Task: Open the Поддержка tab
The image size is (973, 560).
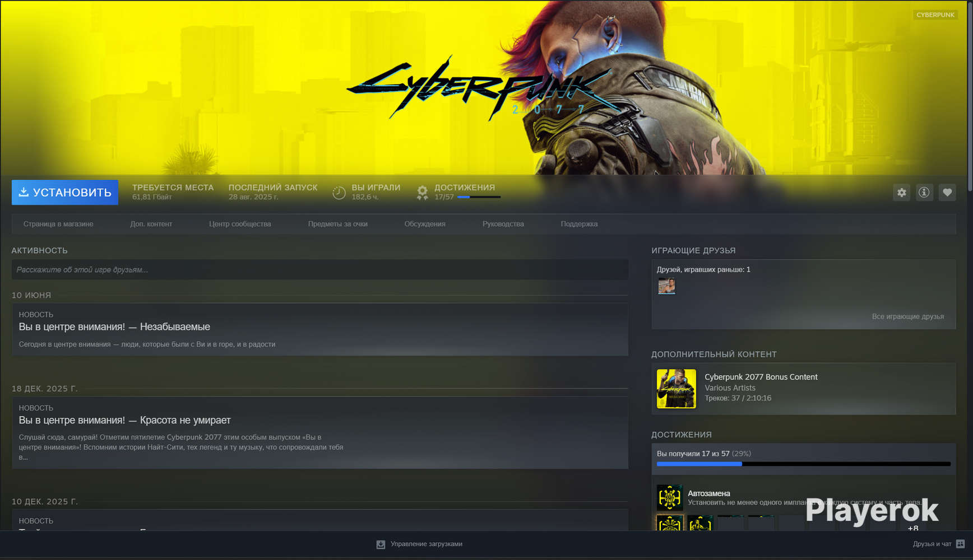Action: [x=579, y=224]
